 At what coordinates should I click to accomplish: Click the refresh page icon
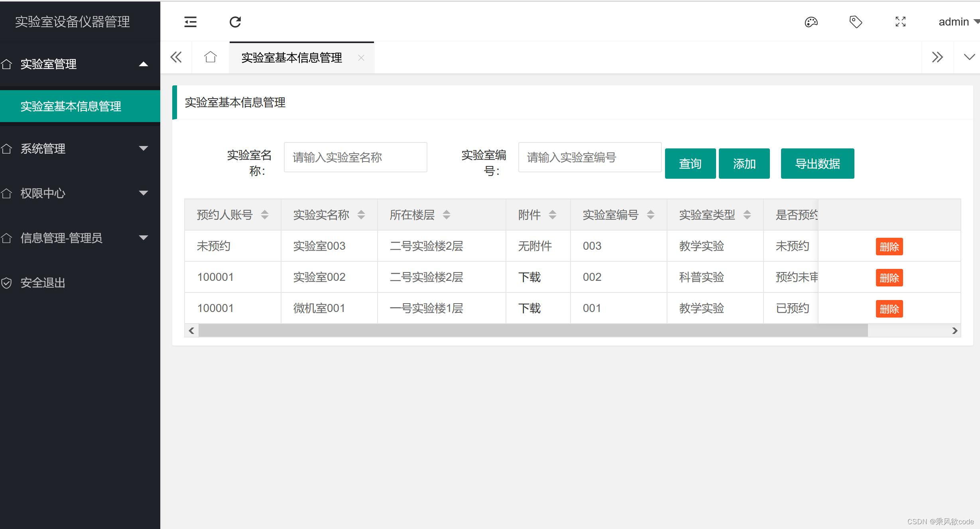(235, 22)
